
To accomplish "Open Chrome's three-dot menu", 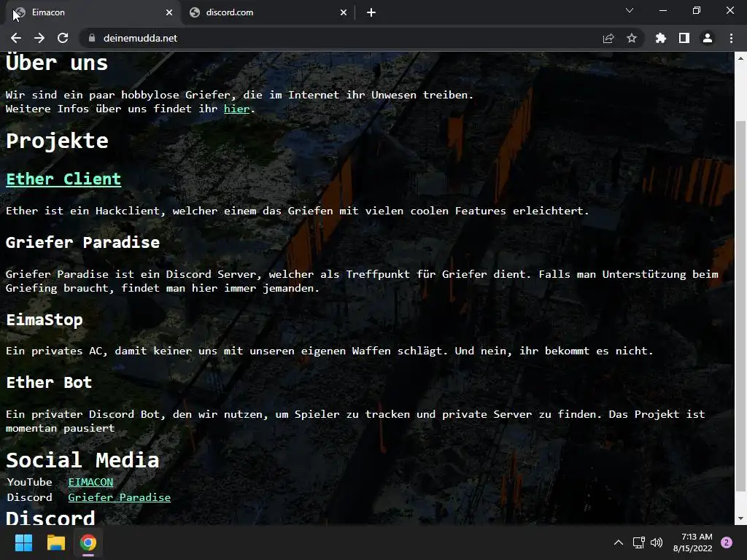I will (x=731, y=38).
